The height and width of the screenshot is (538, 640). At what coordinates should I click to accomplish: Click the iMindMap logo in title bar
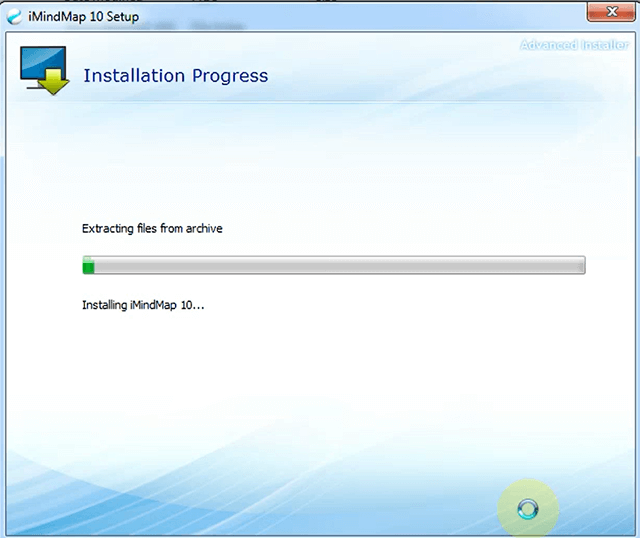click(14, 17)
